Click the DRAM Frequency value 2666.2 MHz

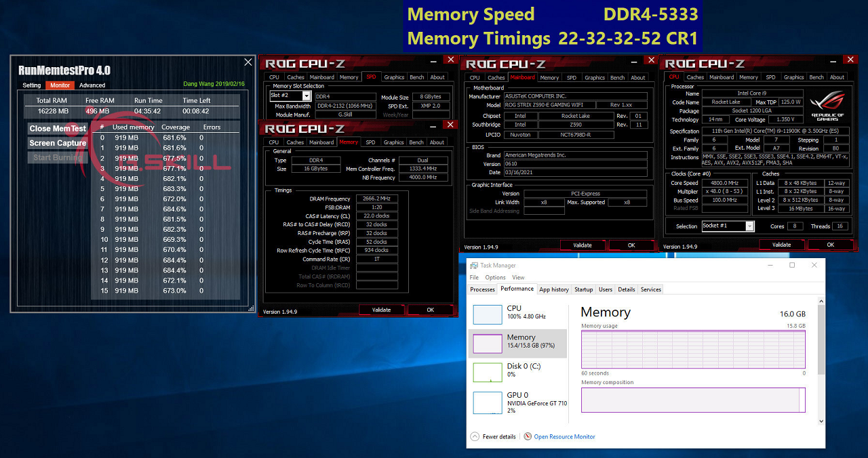[x=376, y=199]
